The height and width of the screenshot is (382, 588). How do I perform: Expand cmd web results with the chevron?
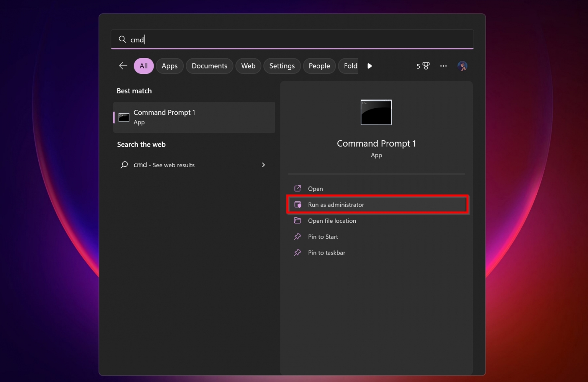[x=263, y=165]
